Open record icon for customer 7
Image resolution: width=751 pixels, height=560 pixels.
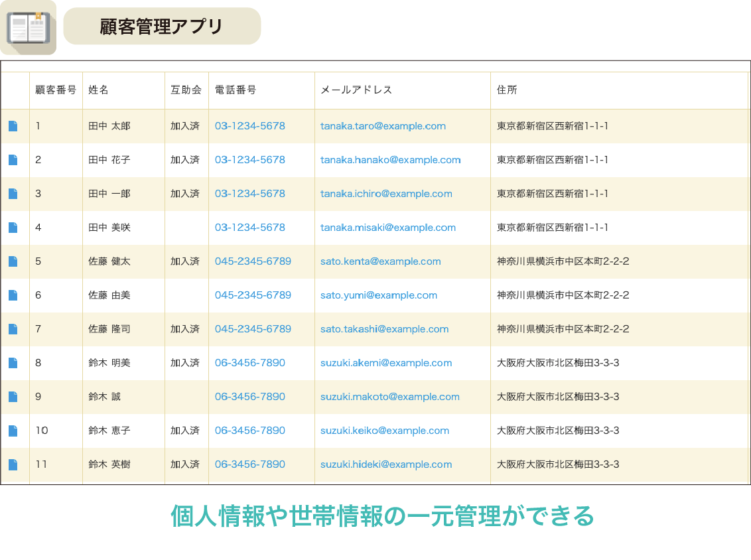[x=13, y=329]
